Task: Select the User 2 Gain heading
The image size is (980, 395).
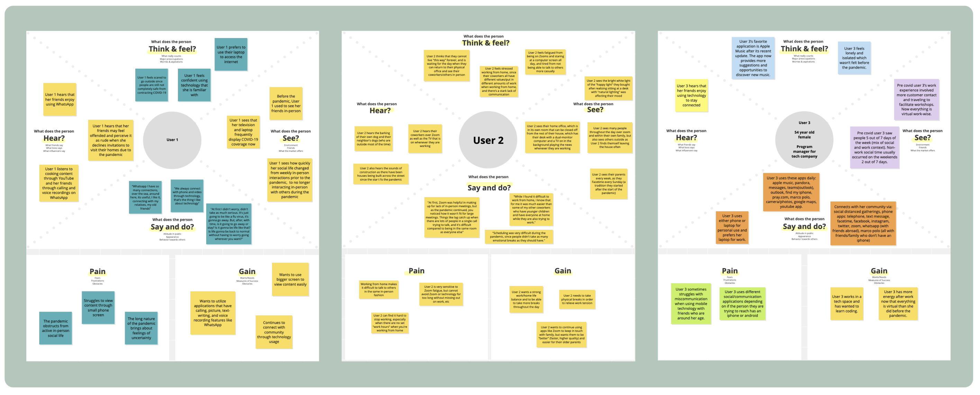Action: point(562,271)
